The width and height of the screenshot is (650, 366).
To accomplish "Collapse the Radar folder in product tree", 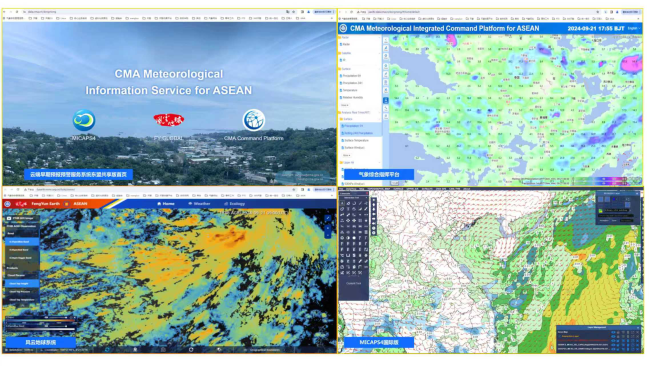I will coord(345,38).
